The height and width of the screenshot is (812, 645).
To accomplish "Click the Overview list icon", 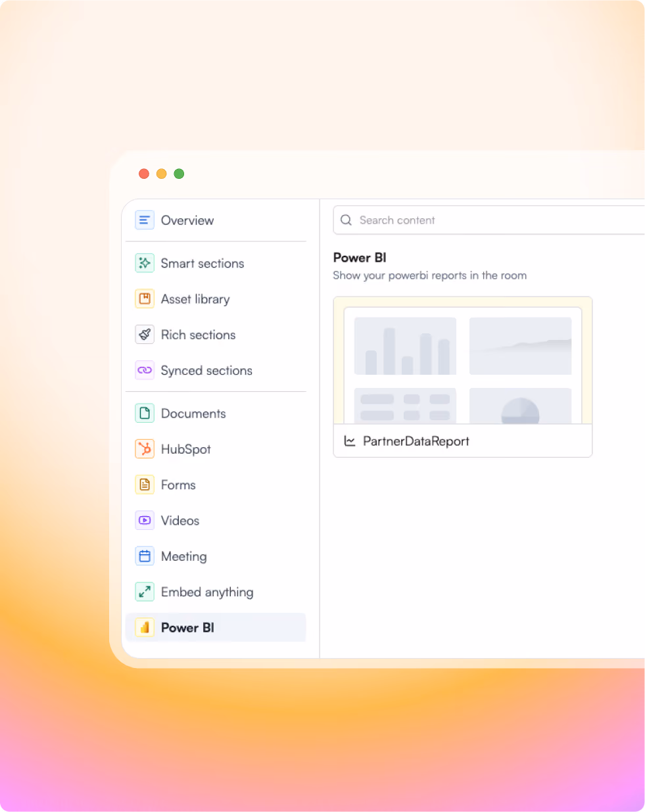I will coord(145,220).
